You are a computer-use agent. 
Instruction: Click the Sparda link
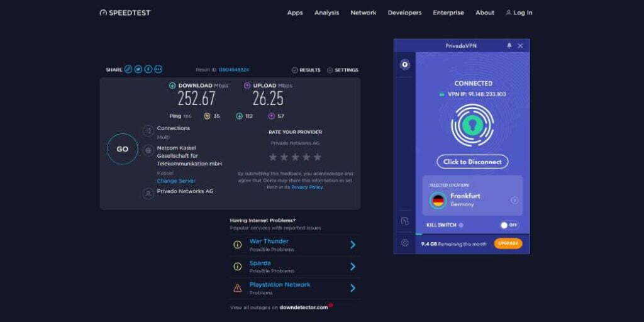click(x=260, y=264)
